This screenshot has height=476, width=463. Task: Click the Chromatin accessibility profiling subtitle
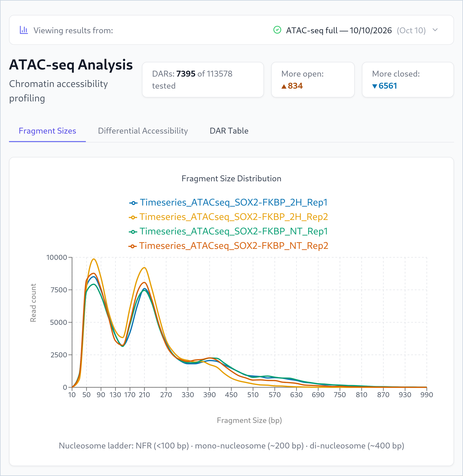[59, 91]
